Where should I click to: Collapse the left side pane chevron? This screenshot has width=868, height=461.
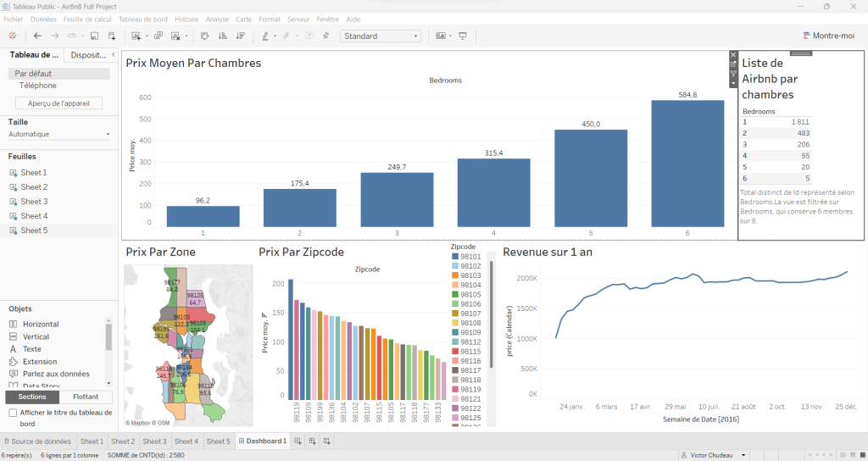tap(114, 55)
